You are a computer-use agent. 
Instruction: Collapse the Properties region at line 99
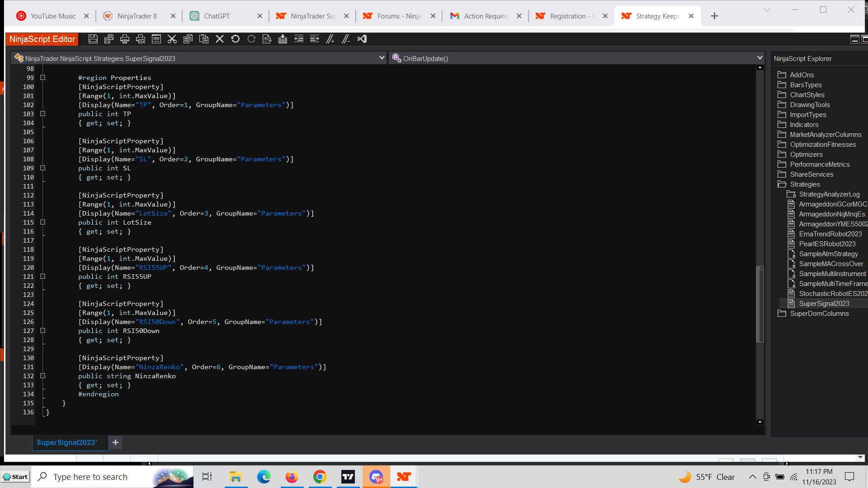43,78
